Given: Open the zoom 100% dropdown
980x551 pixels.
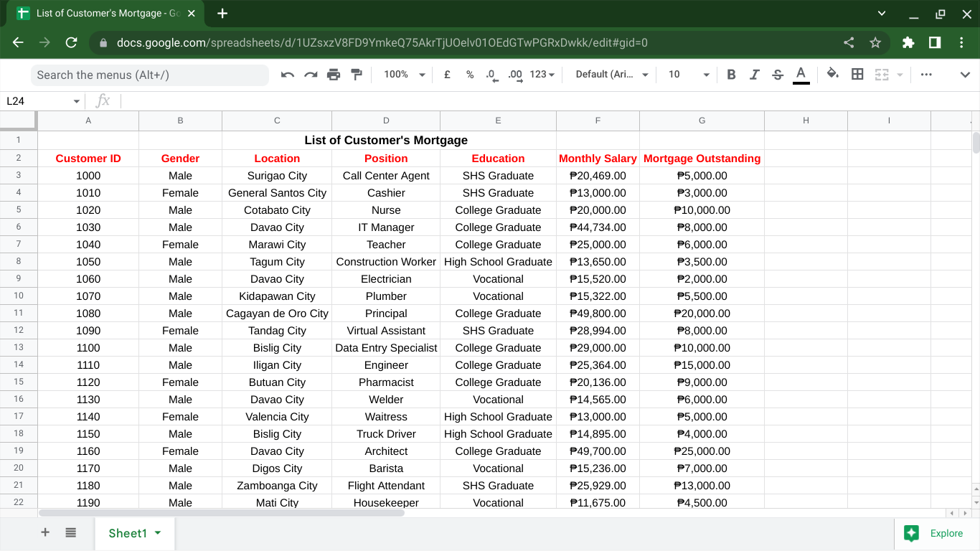Looking at the screenshot, I should point(405,75).
